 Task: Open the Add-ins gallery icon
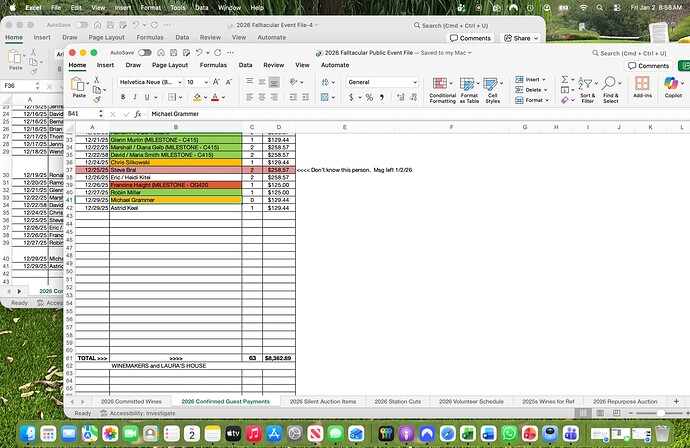pyautogui.click(x=642, y=87)
